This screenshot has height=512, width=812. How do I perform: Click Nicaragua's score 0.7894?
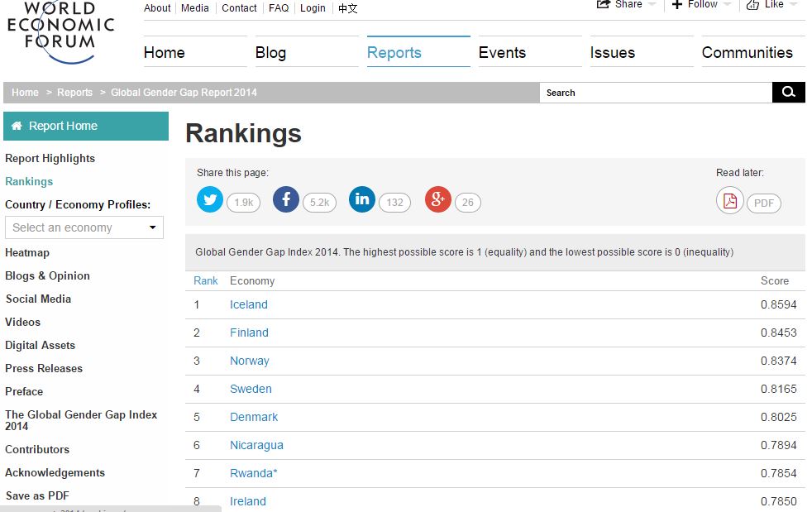pos(778,445)
